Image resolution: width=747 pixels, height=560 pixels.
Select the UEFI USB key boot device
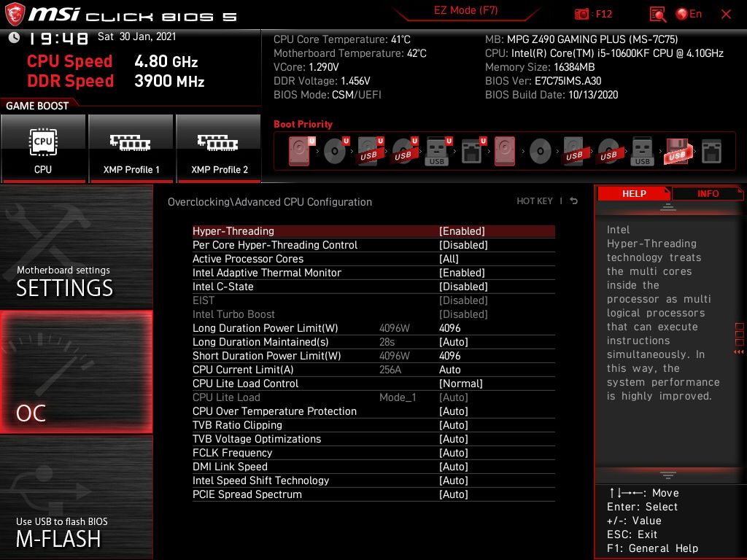click(x=438, y=151)
